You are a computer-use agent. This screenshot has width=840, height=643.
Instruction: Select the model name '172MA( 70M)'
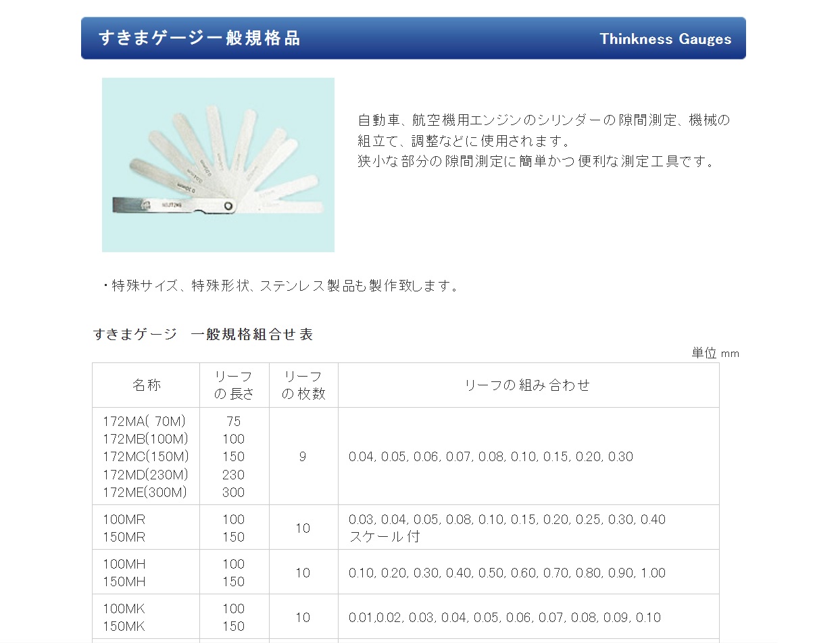pos(144,421)
